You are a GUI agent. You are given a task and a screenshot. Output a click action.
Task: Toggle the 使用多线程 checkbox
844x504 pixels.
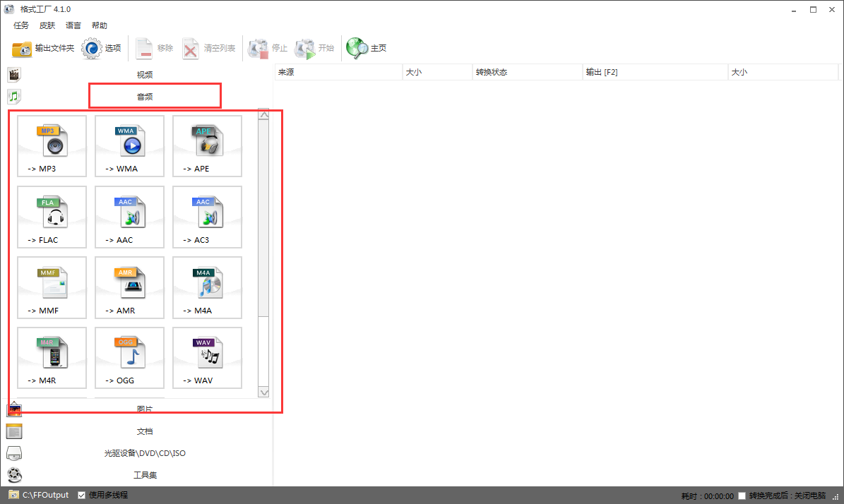point(82,495)
